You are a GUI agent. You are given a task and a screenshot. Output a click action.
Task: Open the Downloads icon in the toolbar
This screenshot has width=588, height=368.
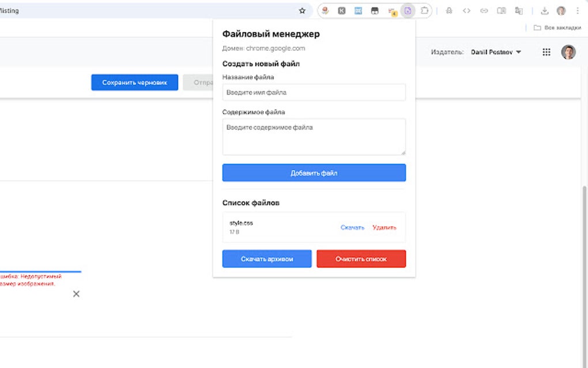point(544,10)
